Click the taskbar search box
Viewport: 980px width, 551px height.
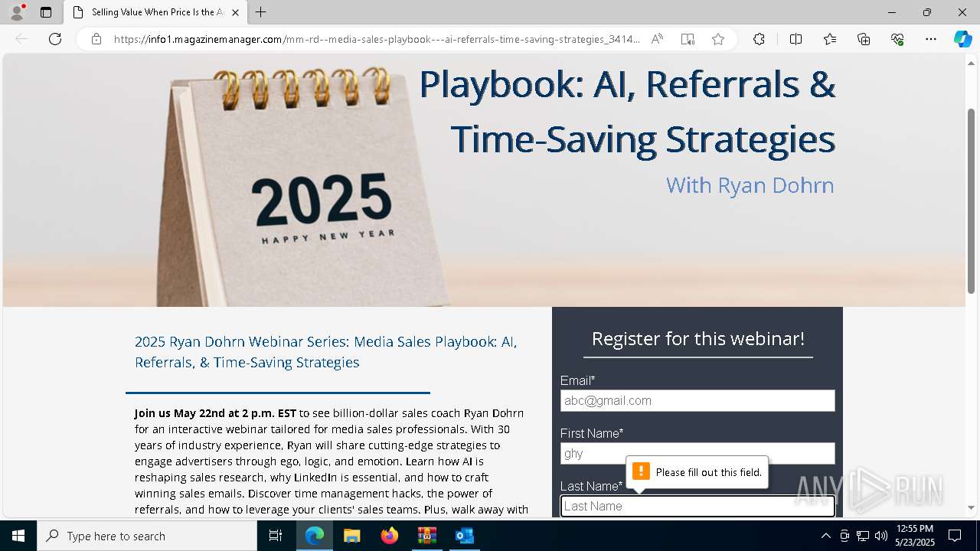(147, 536)
